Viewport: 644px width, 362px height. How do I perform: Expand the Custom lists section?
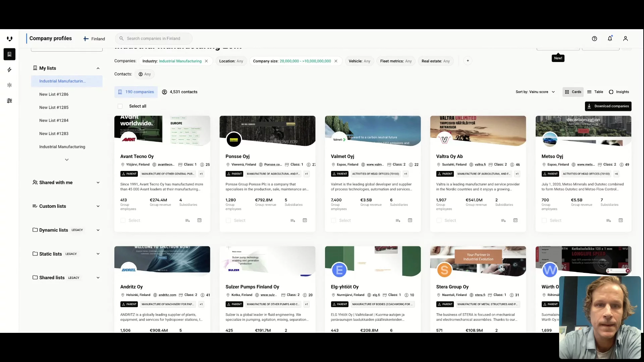pyautogui.click(x=98, y=206)
